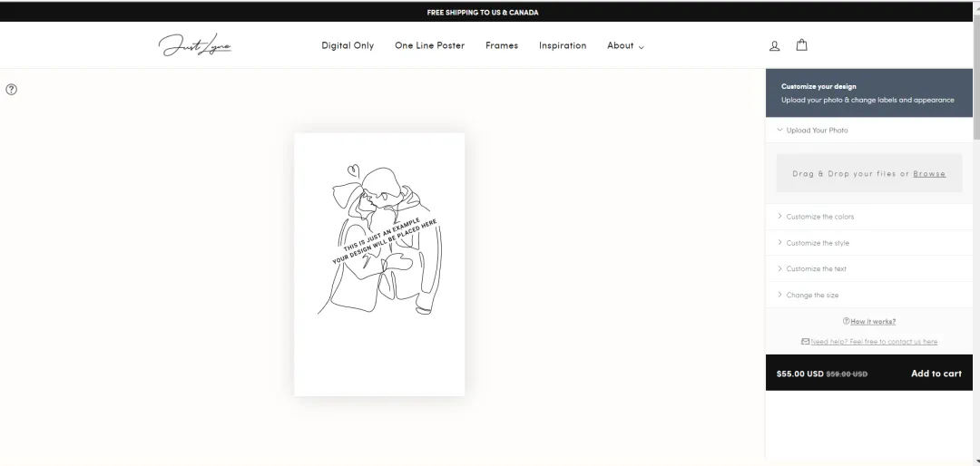Open the account login icon
The height and width of the screenshot is (466, 980).
pyautogui.click(x=774, y=45)
